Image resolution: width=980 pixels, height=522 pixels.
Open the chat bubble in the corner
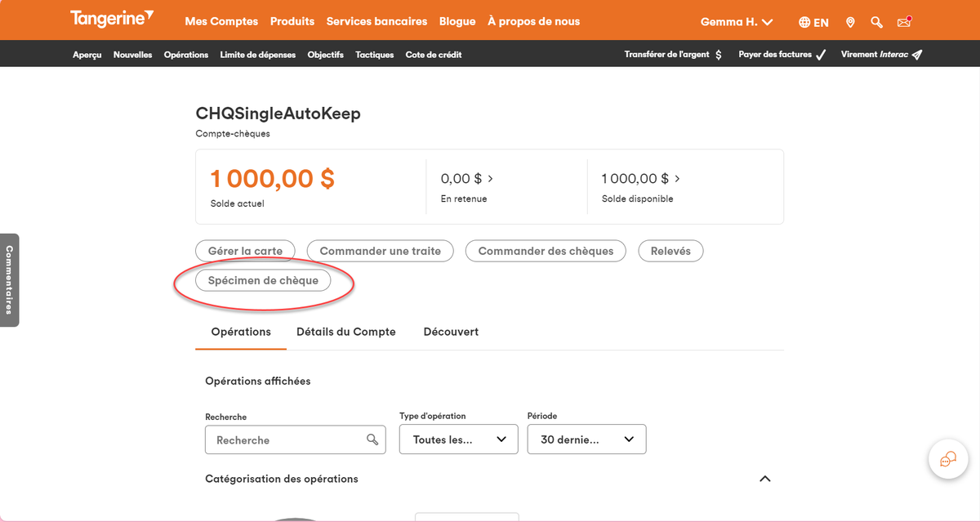pos(947,459)
